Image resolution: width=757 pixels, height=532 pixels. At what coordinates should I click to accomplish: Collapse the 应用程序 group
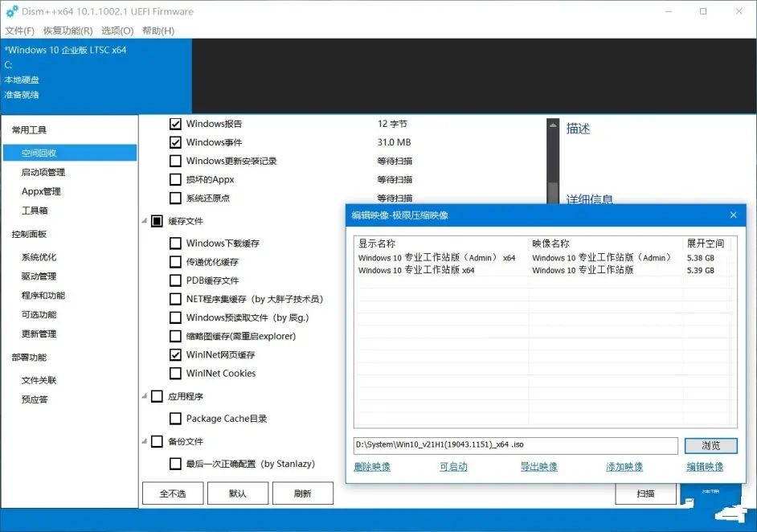click(x=145, y=396)
